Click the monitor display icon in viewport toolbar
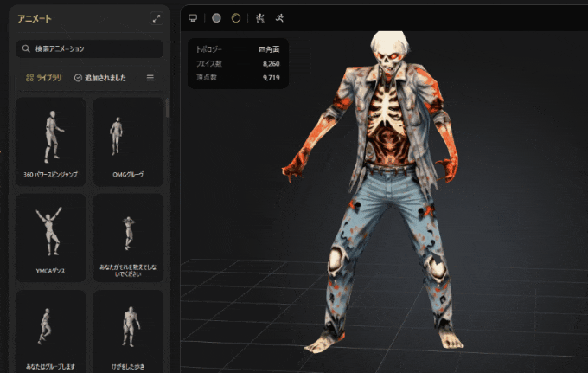 coord(193,17)
